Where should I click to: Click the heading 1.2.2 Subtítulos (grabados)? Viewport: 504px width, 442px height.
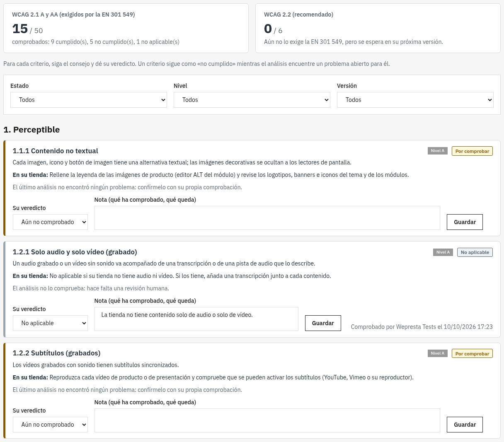click(57, 353)
